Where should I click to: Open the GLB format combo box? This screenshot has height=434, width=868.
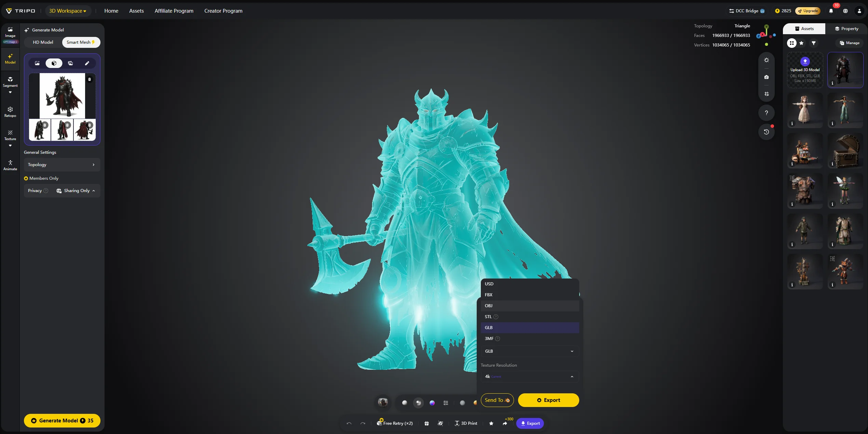tap(530, 351)
